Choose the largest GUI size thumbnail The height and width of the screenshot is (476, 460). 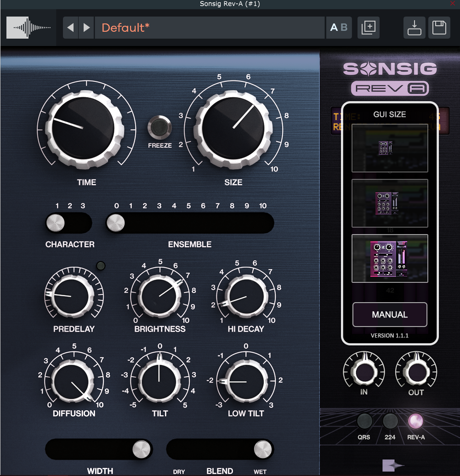(x=390, y=258)
